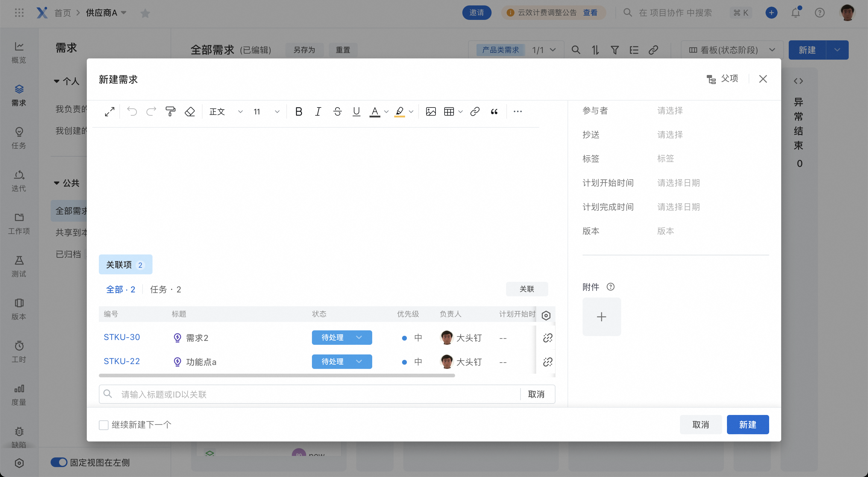Open the help center icon
The width and height of the screenshot is (868, 477).
click(x=820, y=13)
